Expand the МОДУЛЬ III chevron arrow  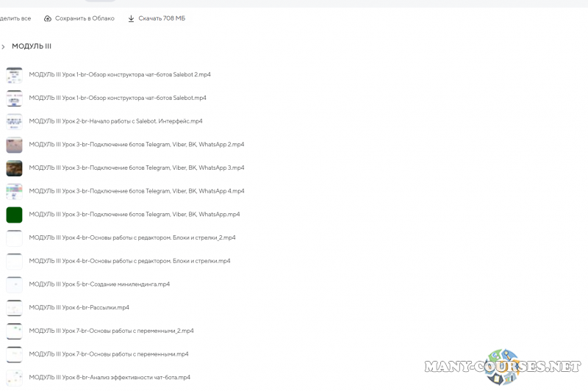(4, 47)
